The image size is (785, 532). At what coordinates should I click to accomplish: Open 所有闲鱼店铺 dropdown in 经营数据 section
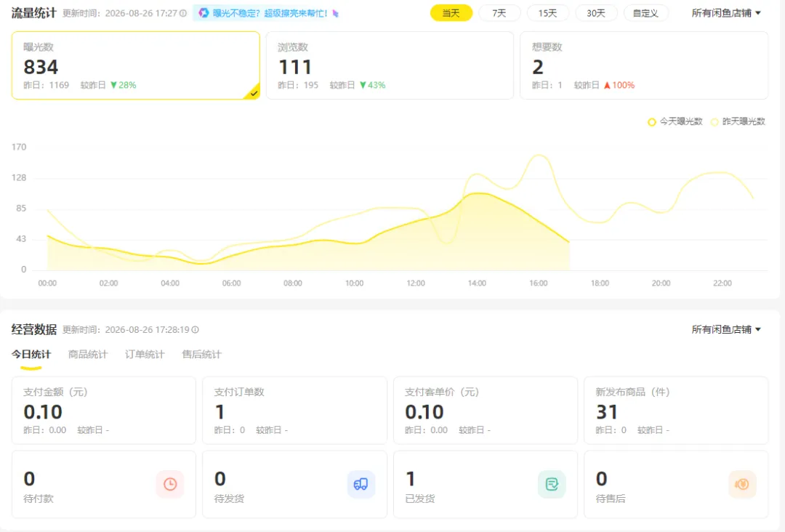726,329
